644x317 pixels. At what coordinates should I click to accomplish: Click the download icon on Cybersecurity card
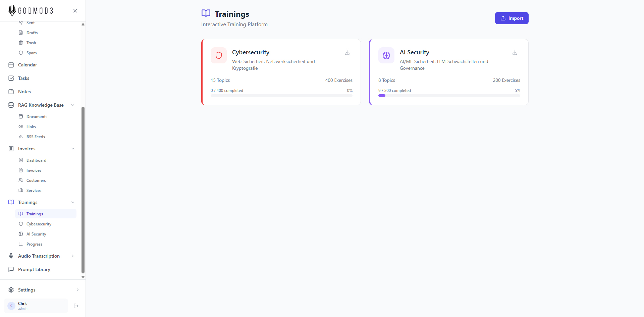[347, 53]
